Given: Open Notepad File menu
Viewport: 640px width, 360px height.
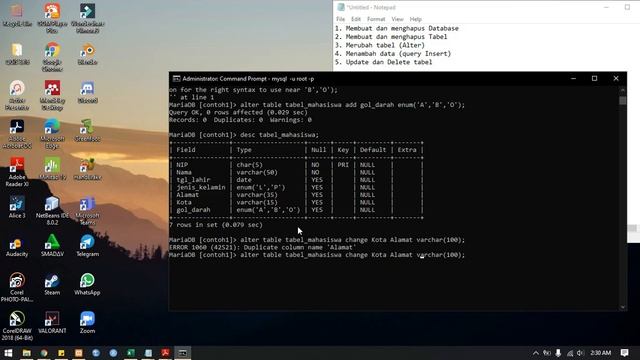Looking at the screenshot, I should coord(340,19).
